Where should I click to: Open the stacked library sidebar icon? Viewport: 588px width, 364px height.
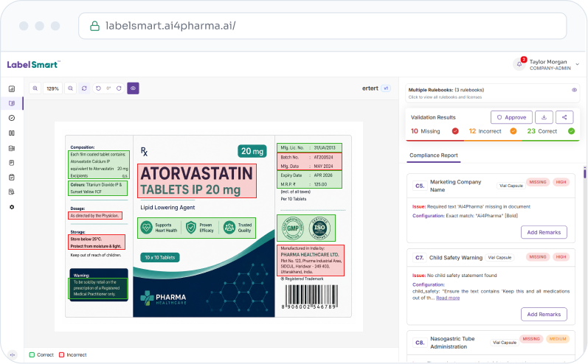[x=12, y=148]
